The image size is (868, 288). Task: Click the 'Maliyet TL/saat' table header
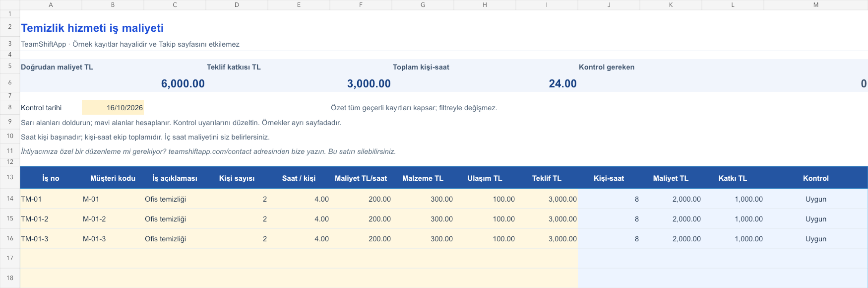pyautogui.click(x=361, y=178)
